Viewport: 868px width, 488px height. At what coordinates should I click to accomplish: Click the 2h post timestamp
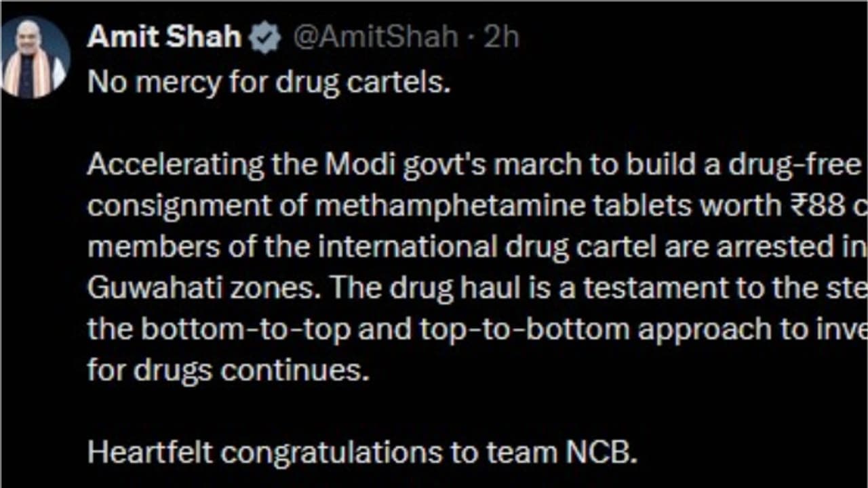(x=501, y=37)
